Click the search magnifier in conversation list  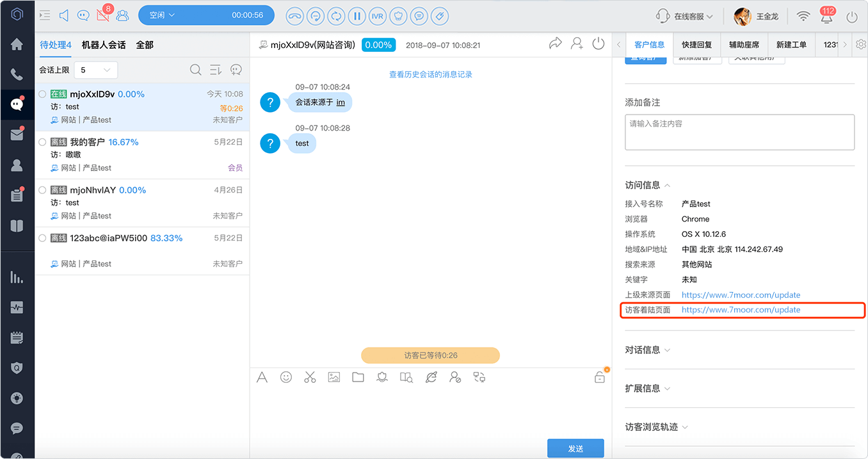[x=196, y=70]
